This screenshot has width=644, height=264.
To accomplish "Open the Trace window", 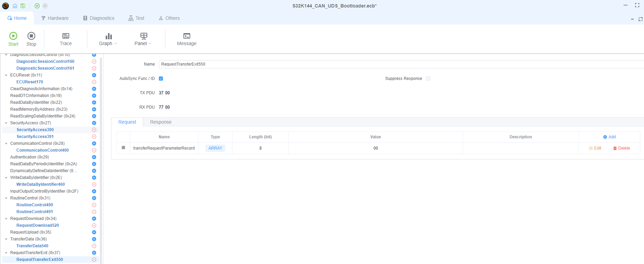I will [66, 39].
